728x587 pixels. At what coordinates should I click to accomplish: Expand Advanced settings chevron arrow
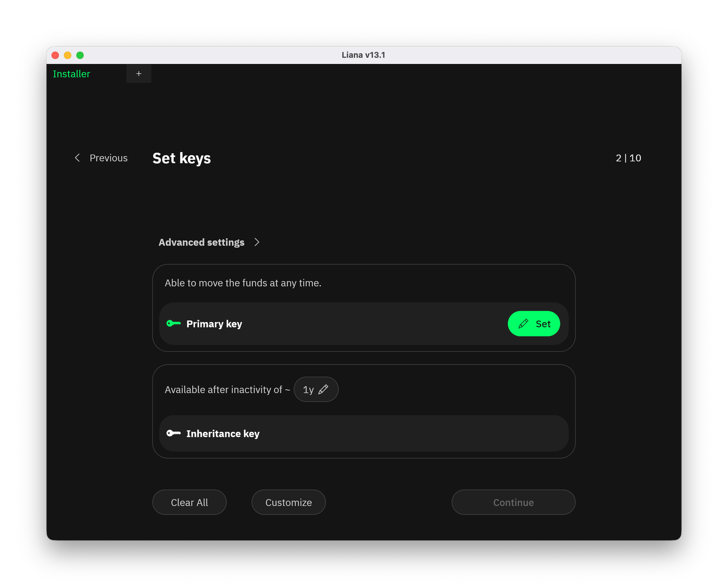click(257, 242)
